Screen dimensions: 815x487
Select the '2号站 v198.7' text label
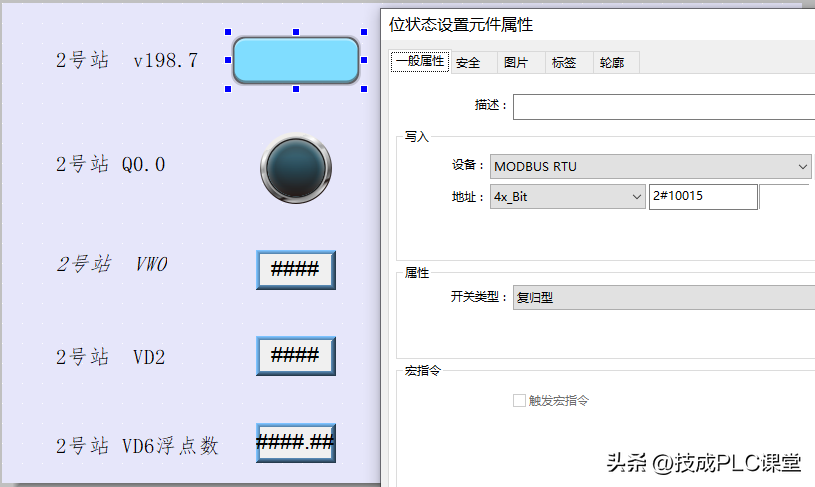[x=127, y=61]
